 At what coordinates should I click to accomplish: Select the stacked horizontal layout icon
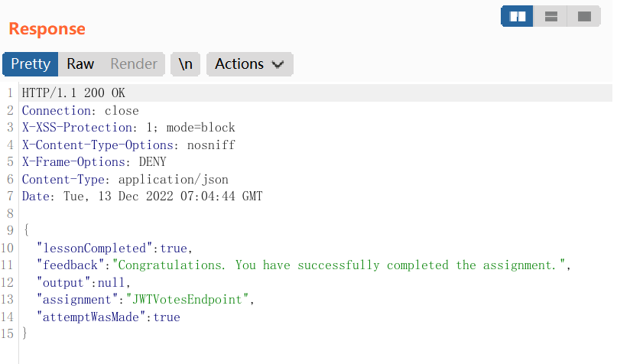[x=550, y=16]
